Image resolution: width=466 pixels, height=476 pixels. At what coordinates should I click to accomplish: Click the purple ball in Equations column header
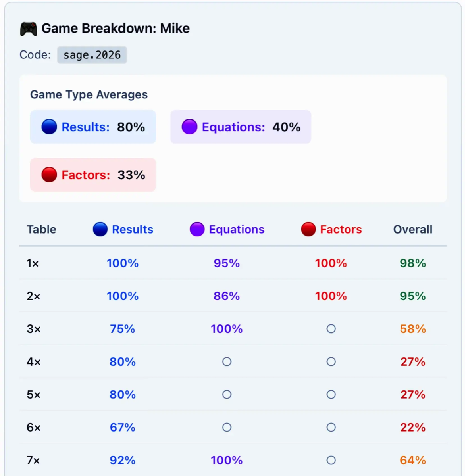197,229
